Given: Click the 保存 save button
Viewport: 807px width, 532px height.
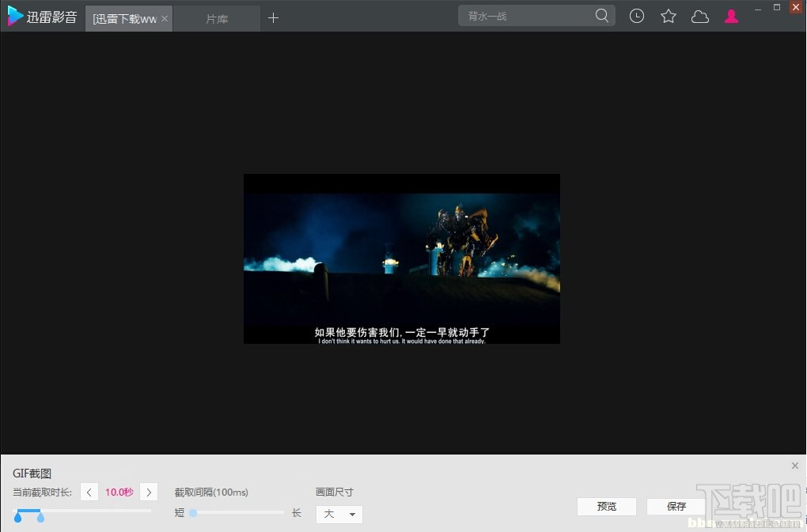Looking at the screenshot, I should pos(676,506).
